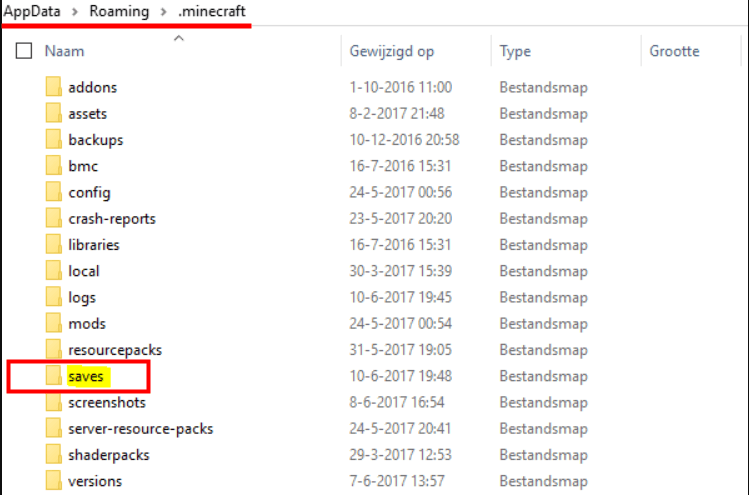Select the 'screenshots' folder name

[107, 403]
